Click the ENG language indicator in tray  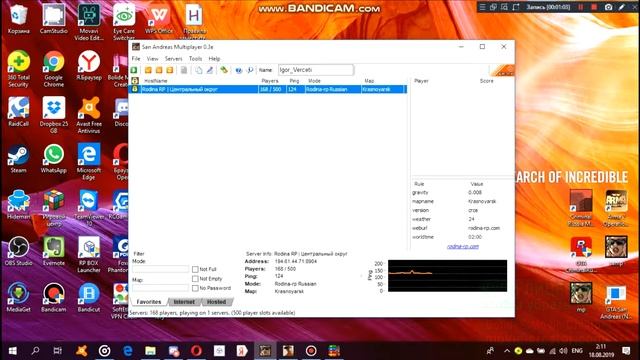[577, 351]
